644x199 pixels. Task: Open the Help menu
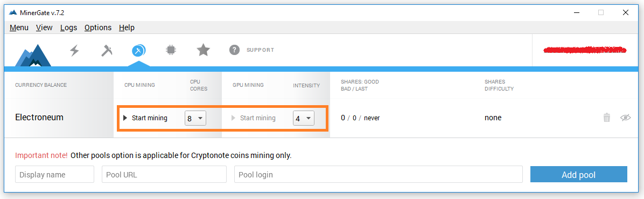(x=127, y=28)
